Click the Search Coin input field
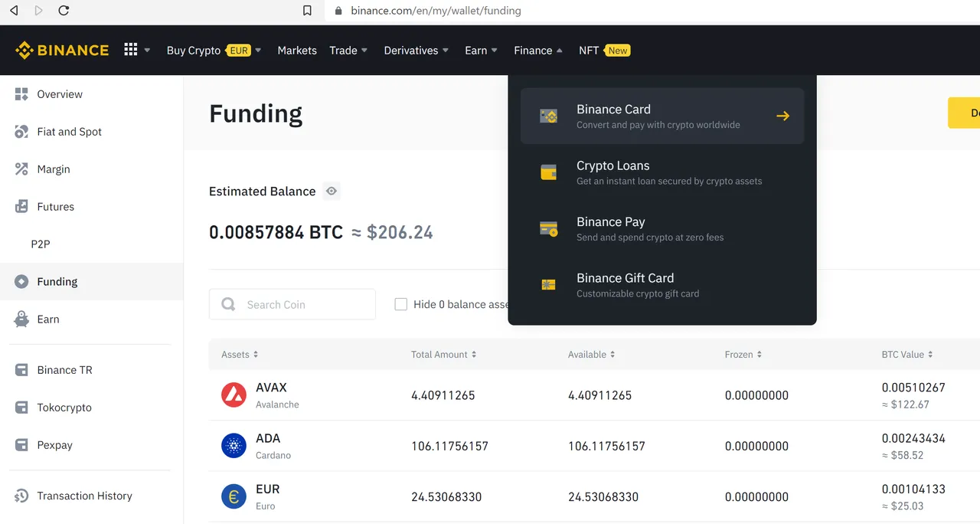Viewport: 980px width, 524px height. point(292,304)
